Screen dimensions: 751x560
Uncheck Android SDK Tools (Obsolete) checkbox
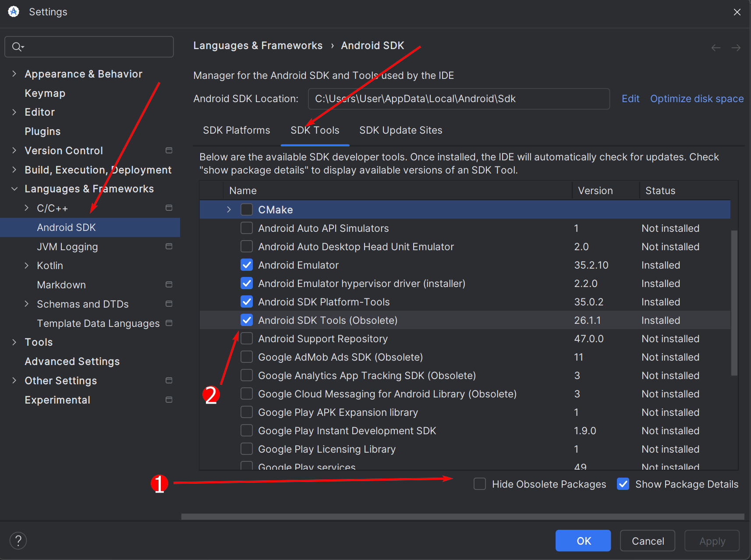247,320
